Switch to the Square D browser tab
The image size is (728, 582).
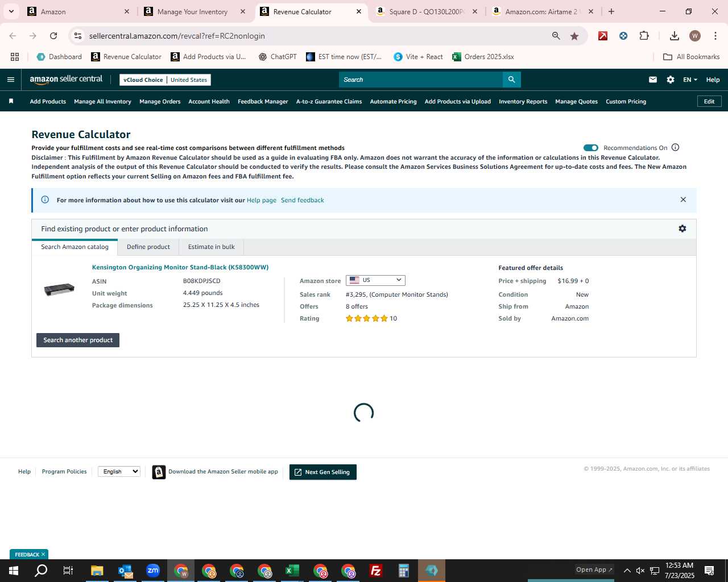coord(427,11)
